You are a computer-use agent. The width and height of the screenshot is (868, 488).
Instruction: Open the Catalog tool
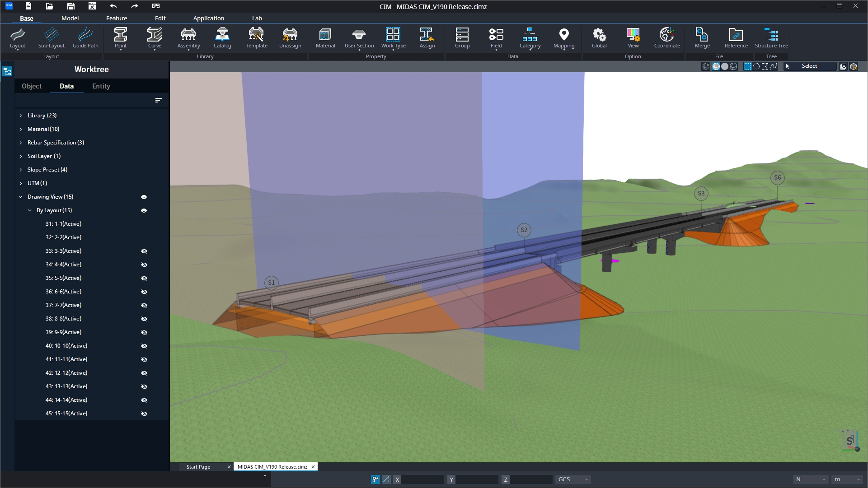coord(222,38)
